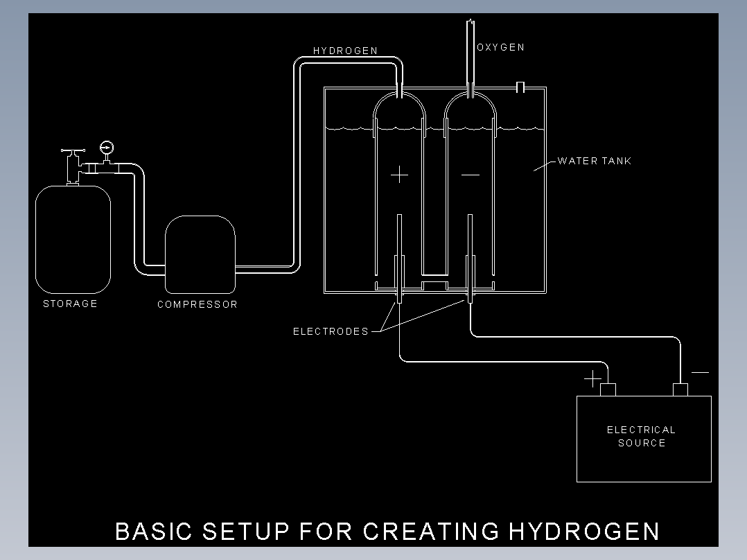Screen dimensions: 747x560
Task: Click the minus symbol inside right tube
Action: (471, 175)
